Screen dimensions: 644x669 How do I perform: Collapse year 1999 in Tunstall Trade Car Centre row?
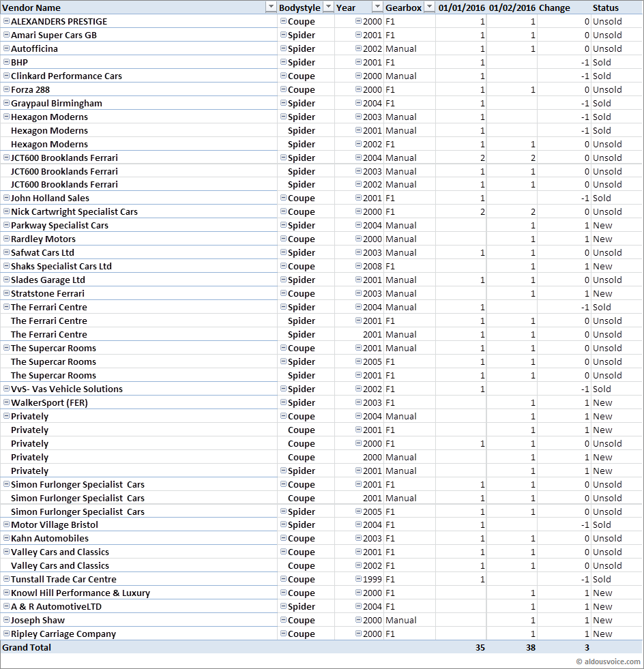pos(358,579)
